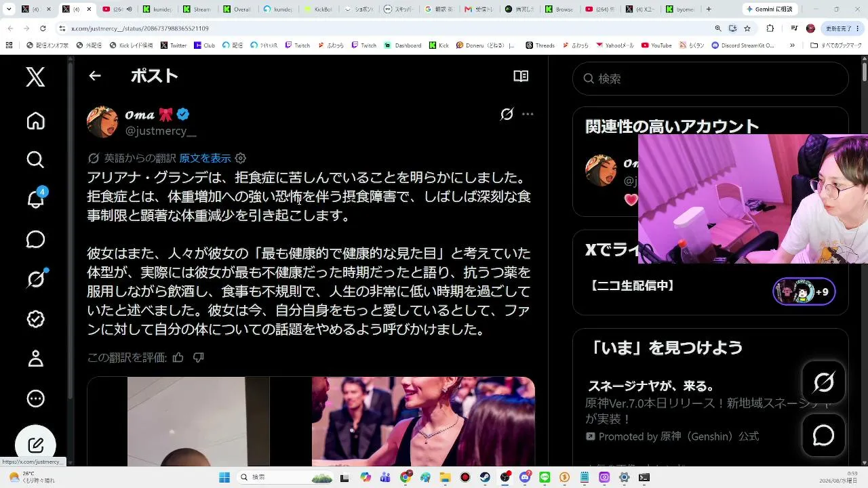Open the weather widget on taskbar
This screenshot has width=868, height=488.
coord(33,477)
